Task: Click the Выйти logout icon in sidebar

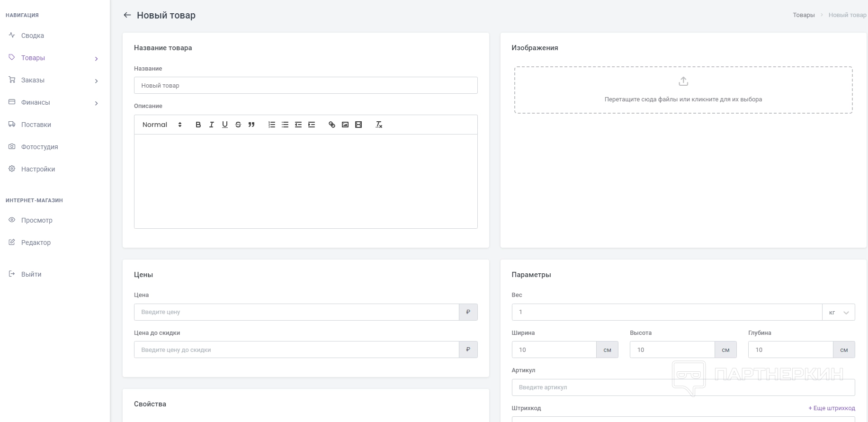Action: pyautogui.click(x=12, y=274)
